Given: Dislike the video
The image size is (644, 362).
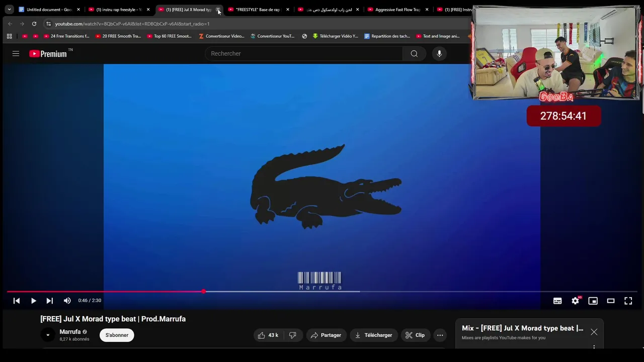Looking at the screenshot, I should (x=292, y=335).
